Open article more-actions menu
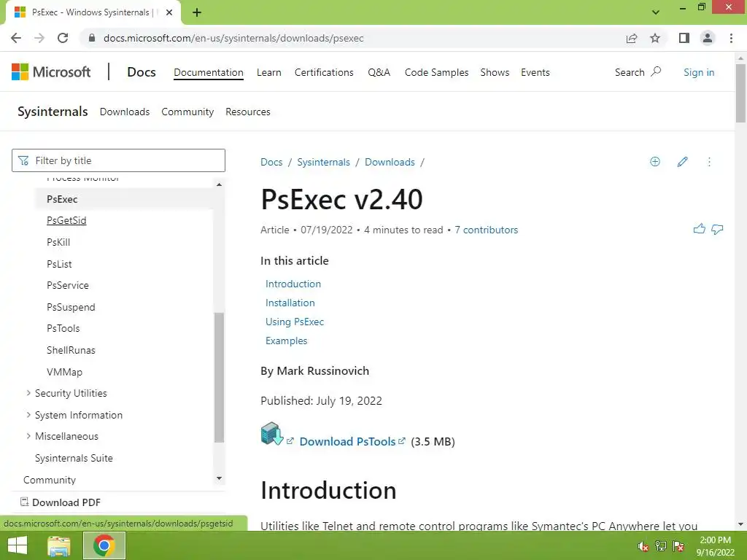747x560 pixels. point(709,162)
